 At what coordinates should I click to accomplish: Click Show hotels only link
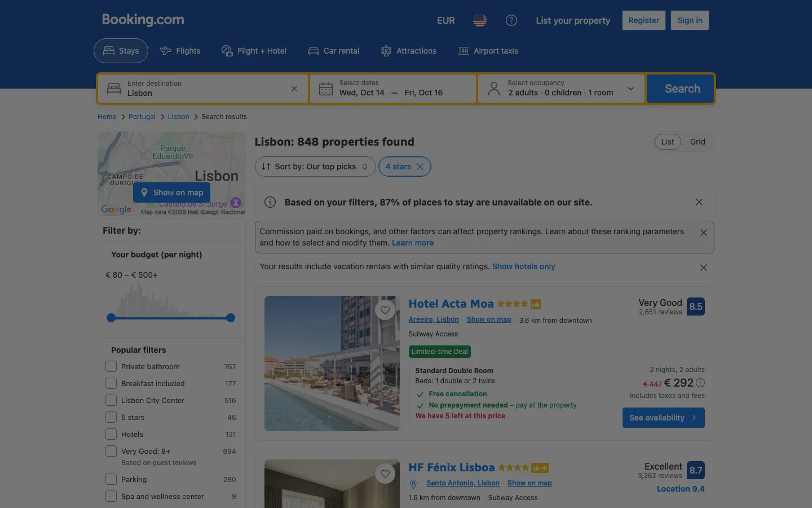[524, 266]
